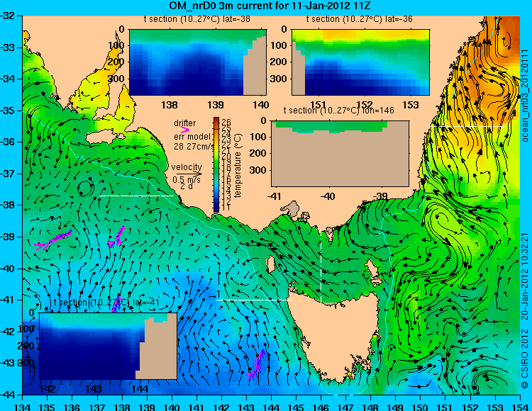Open the lat=-36 temperature section inset plot
Image resolution: width=532 pixels, height=411 pixels.
[360, 62]
